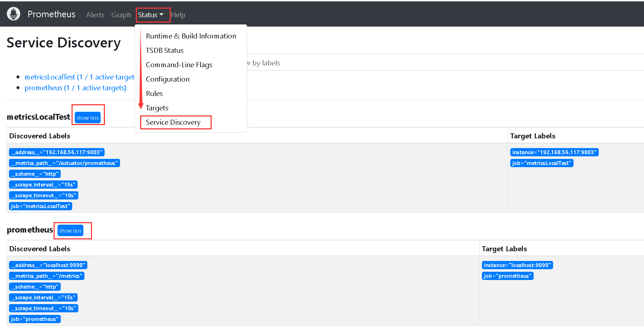The width and height of the screenshot is (644, 326).
Task: Click job="metricsLocalTest" discovered label
Action: pyautogui.click(x=41, y=206)
